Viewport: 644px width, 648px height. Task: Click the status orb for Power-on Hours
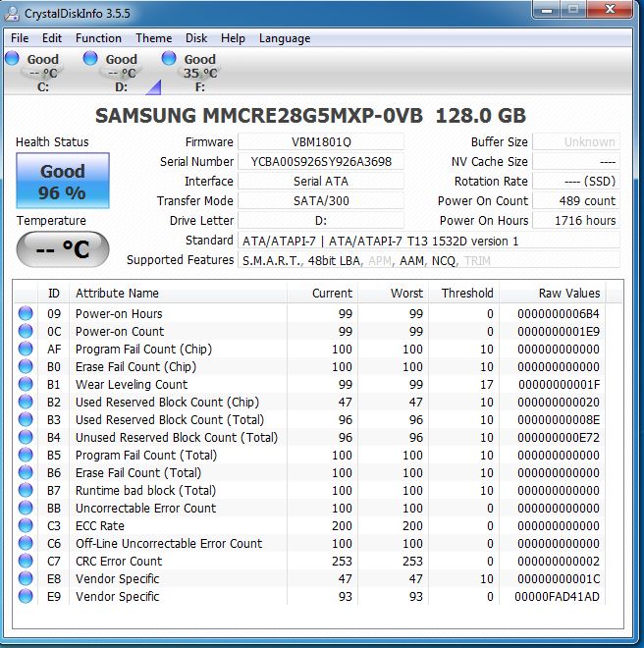26,313
